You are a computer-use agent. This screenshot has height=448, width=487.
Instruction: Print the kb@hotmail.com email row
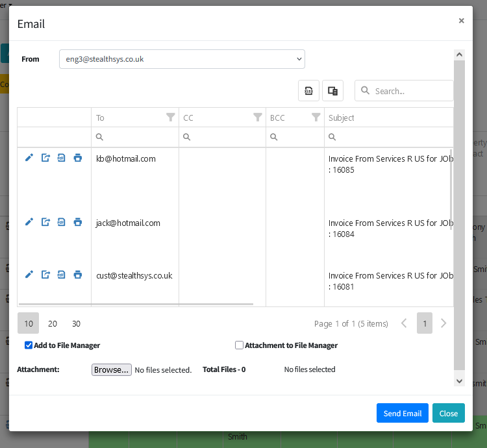point(78,158)
